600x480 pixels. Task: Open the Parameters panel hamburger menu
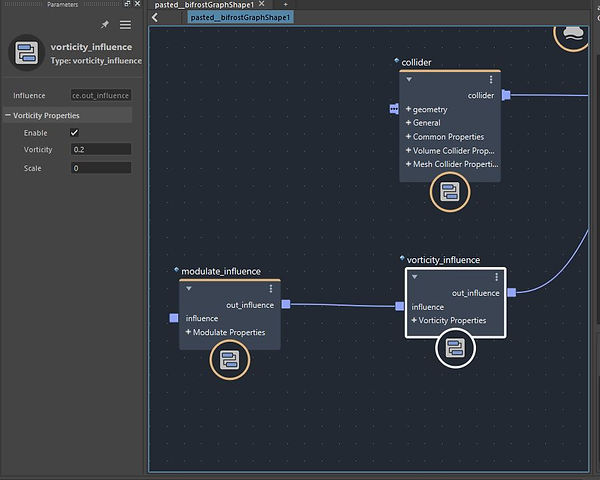point(125,25)
